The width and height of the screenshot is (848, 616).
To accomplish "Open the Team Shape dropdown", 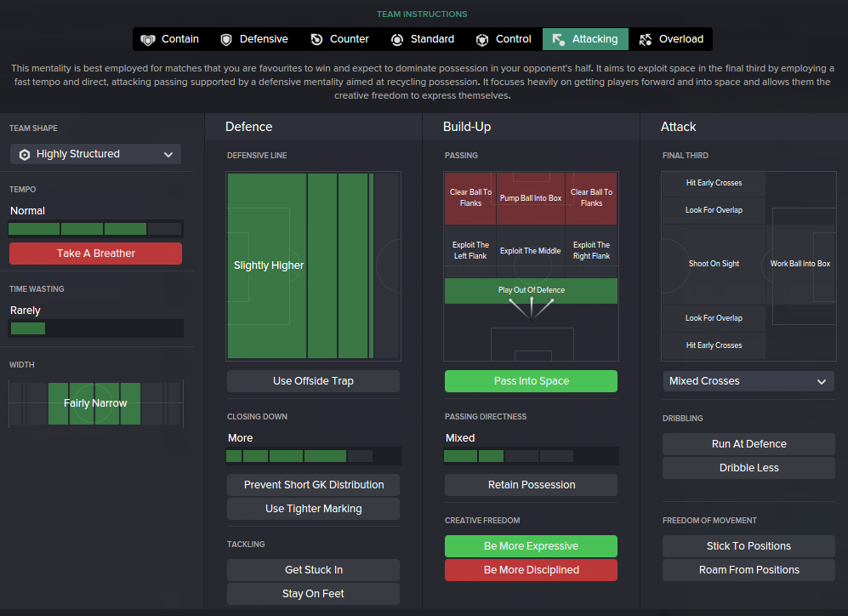I will (96, 154).
